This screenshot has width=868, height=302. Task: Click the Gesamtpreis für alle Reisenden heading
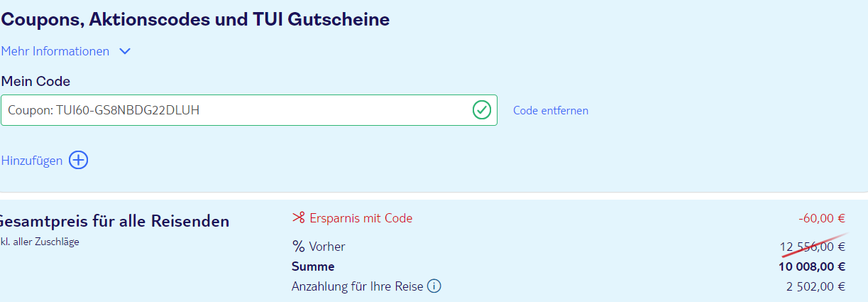click(114, 221)
